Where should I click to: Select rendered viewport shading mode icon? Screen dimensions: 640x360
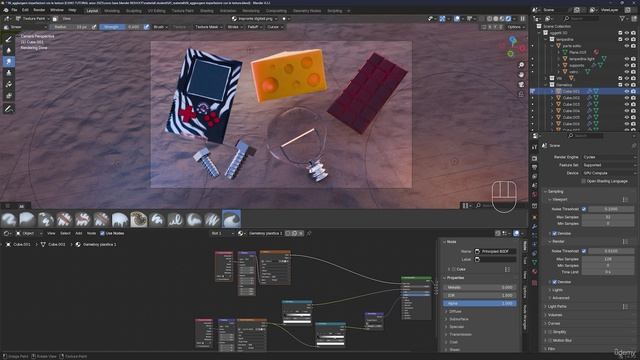[x=509, y=19]
